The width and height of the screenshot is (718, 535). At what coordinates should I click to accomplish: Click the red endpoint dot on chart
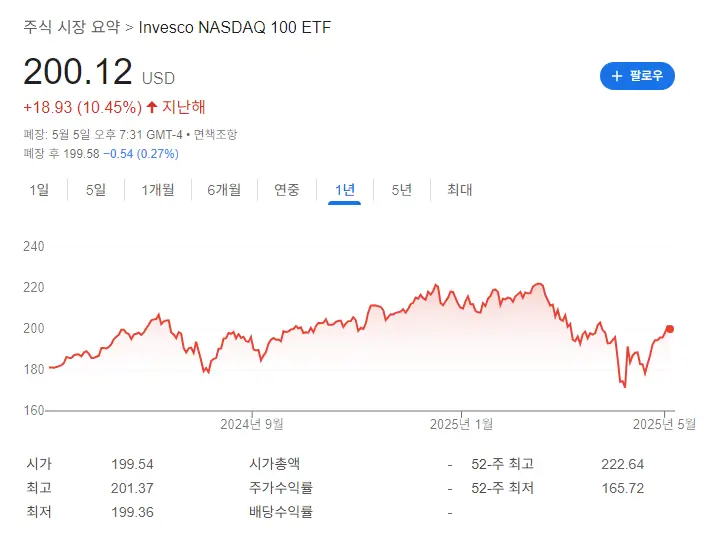pos(670,329)
